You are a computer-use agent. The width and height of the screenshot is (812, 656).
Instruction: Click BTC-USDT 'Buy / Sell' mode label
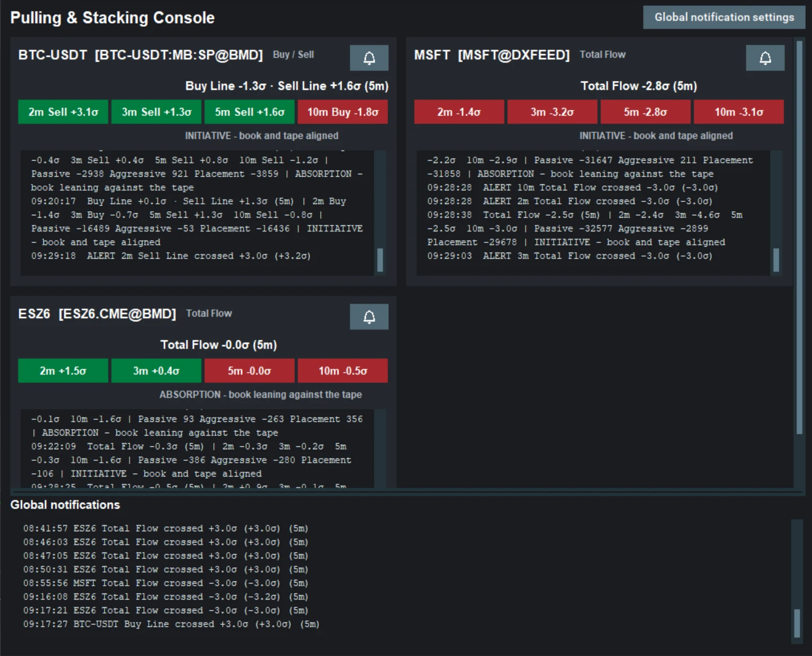click(294, 55)
